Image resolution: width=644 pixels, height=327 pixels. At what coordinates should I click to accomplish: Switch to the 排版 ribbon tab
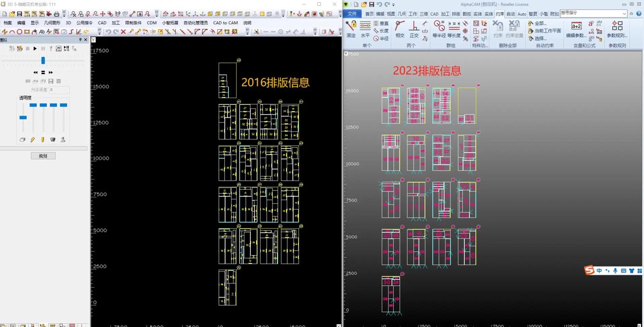[x=456, y=14]
